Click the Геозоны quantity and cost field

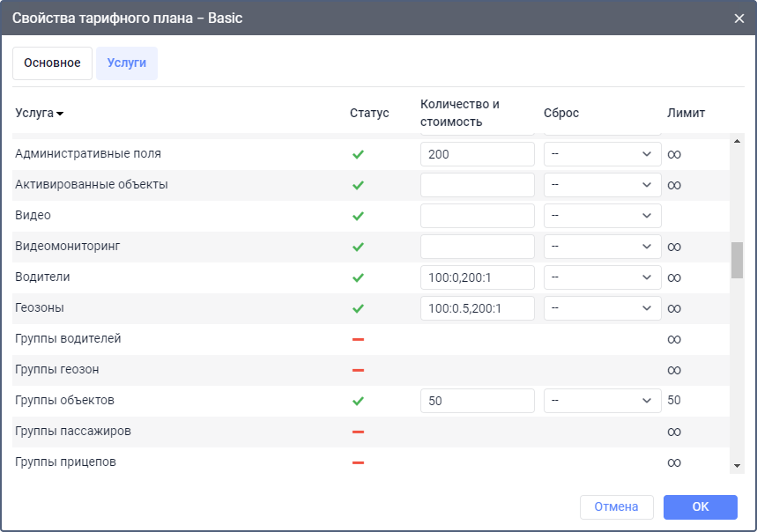click(477, 308)
